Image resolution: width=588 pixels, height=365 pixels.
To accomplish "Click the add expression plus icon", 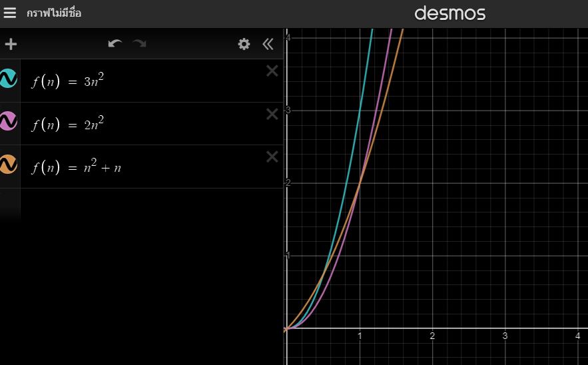I will 11,45.
